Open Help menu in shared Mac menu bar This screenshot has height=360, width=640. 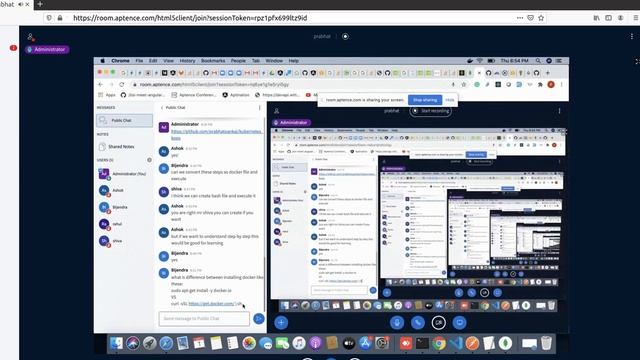tap(294, 60)
